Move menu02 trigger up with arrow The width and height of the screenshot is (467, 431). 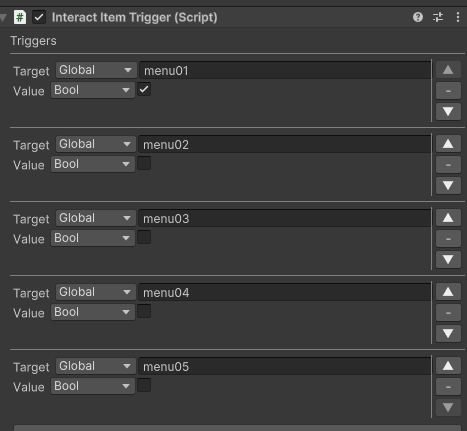point(448,144)
